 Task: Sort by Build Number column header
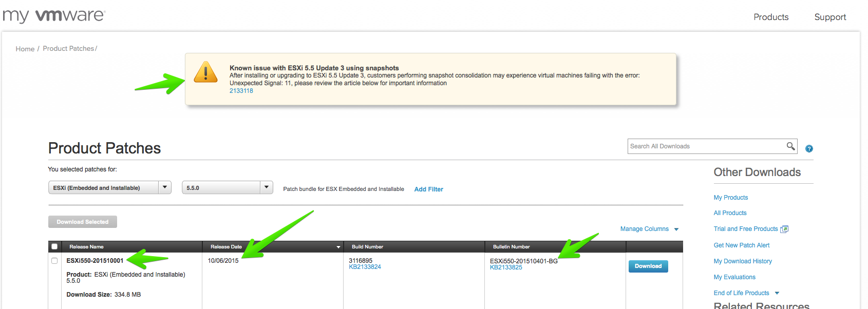[367, 247]
